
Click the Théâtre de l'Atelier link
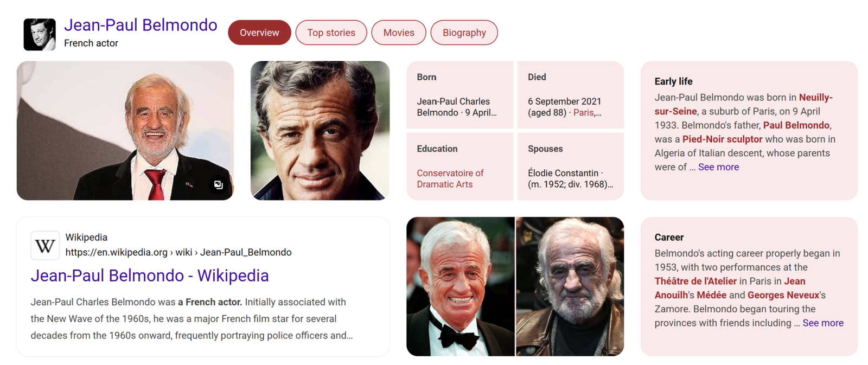pyautogui.click(x=695, y=281)
